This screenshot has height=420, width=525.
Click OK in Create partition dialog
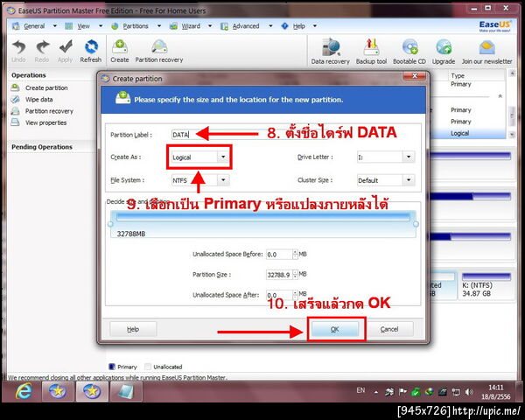[x=335, y=329]
